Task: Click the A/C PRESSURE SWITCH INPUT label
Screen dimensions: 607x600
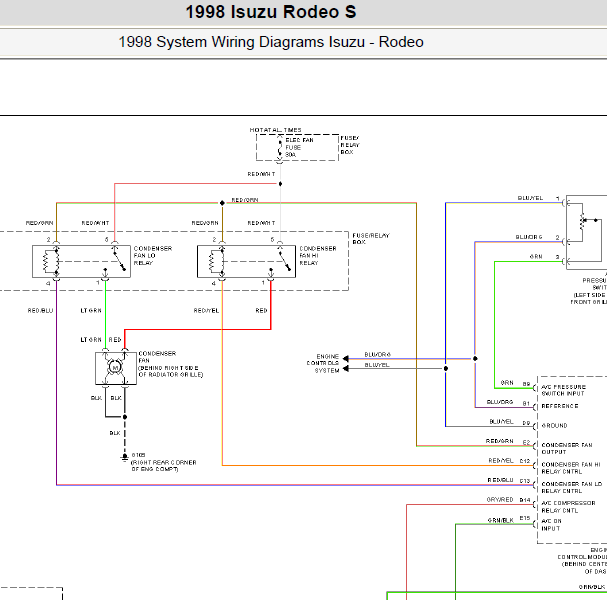Action: click(563, 390)
